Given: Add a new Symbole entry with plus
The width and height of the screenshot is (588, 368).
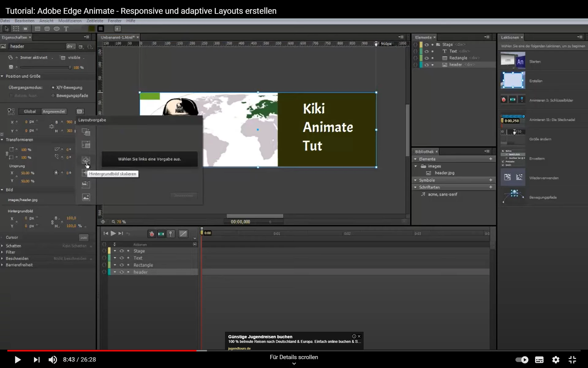Looking at the screenshot, I should click(491, 180).
